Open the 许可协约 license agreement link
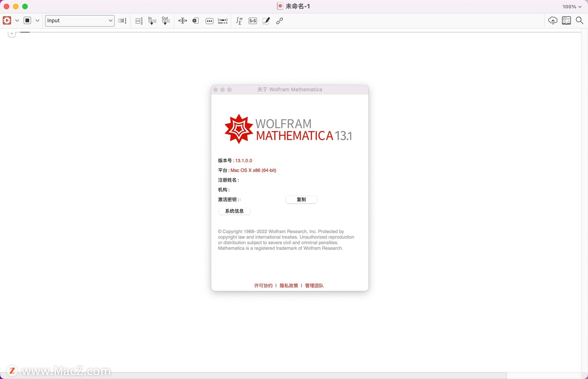The width and height of the screenshot is (588, 379). (x=263, y=286)
